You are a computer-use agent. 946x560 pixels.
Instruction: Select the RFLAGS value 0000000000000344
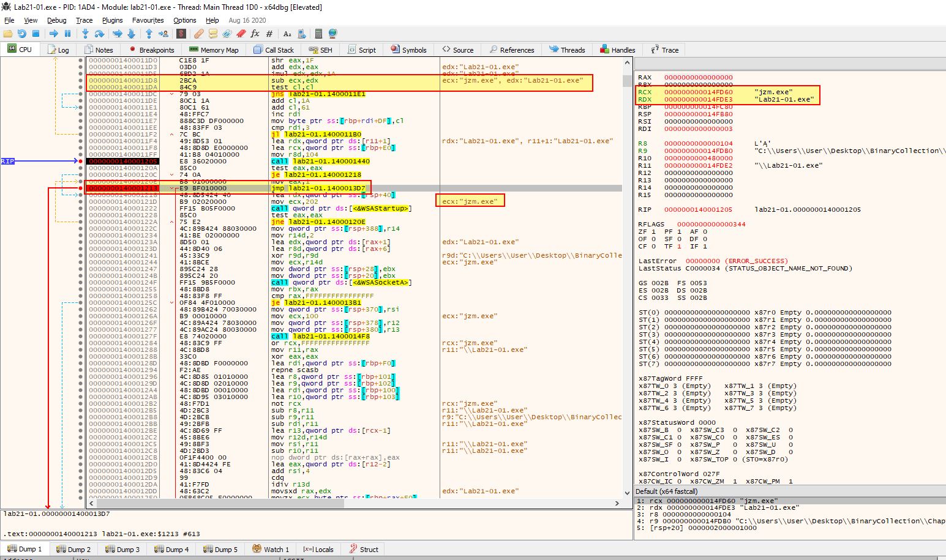711,224
